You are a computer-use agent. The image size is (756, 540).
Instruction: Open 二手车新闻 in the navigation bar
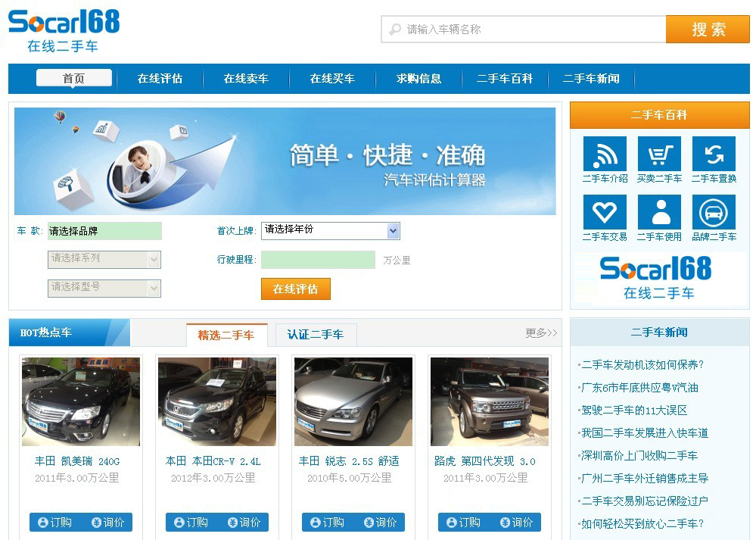click(x=591, y=79)
